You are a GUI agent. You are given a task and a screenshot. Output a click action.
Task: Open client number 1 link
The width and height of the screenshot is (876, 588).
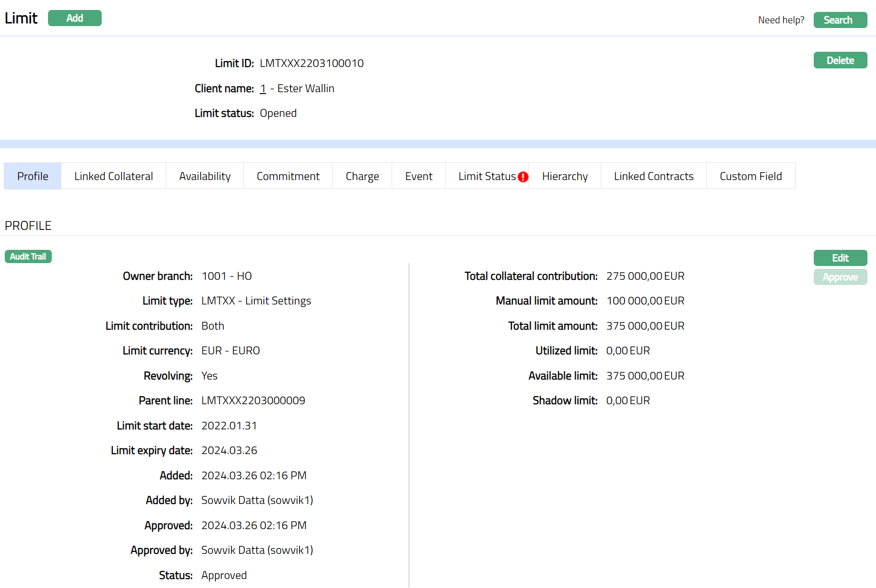click(x=263, y=88)
